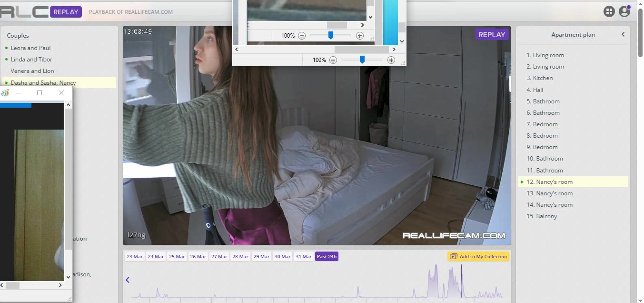Click the lower zoom-out minus button
Viewport: 644px width, 303px height.
[x=333, y=60]
